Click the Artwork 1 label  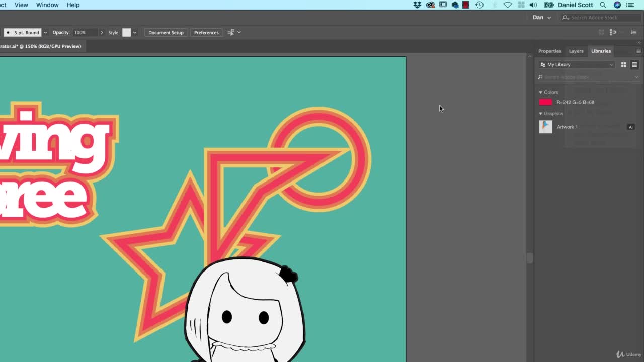567,127
